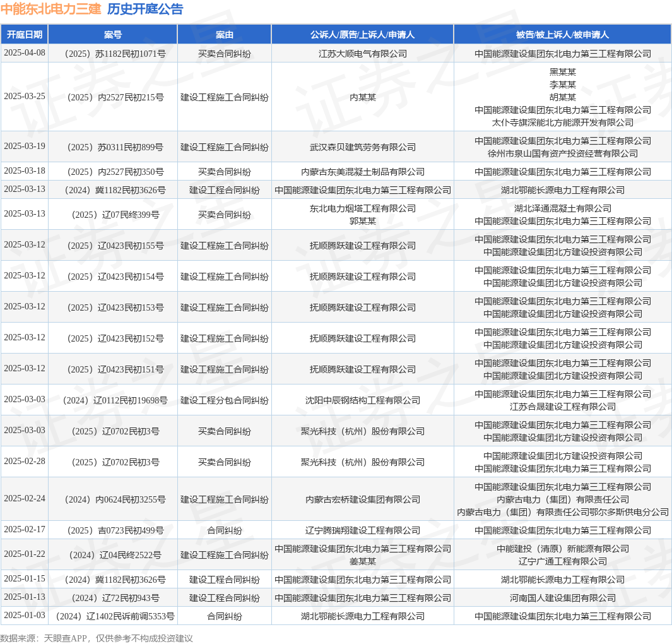Select plaintiff 沈阳中辰钢结构工程有限公司
Screen dimensions: 672x644
click(x=363, y=400)
